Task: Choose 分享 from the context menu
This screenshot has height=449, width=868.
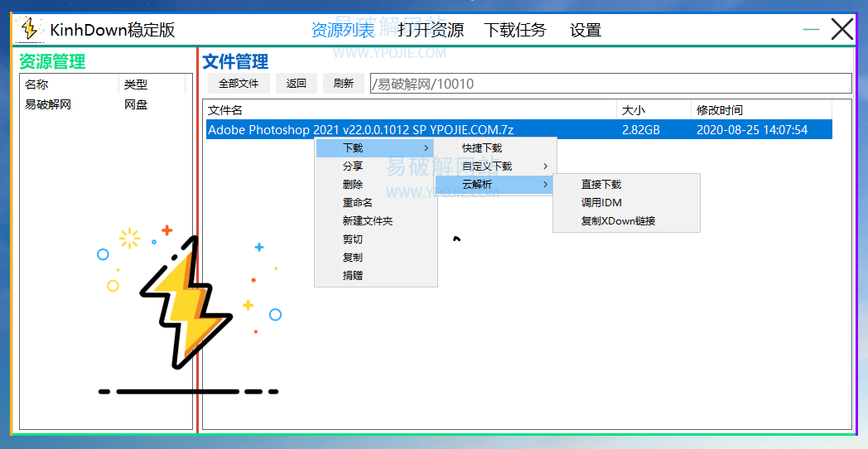Action: [x=375, y=166]
